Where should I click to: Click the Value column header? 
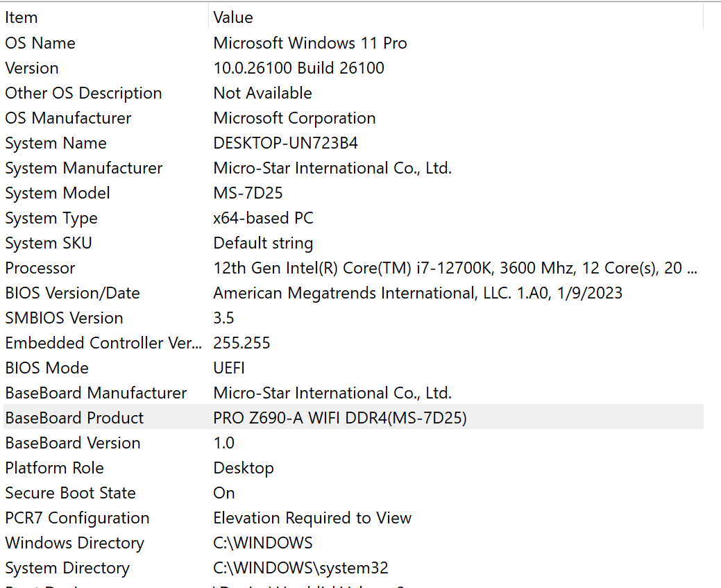pyautogui.click(x=233, y=17)
